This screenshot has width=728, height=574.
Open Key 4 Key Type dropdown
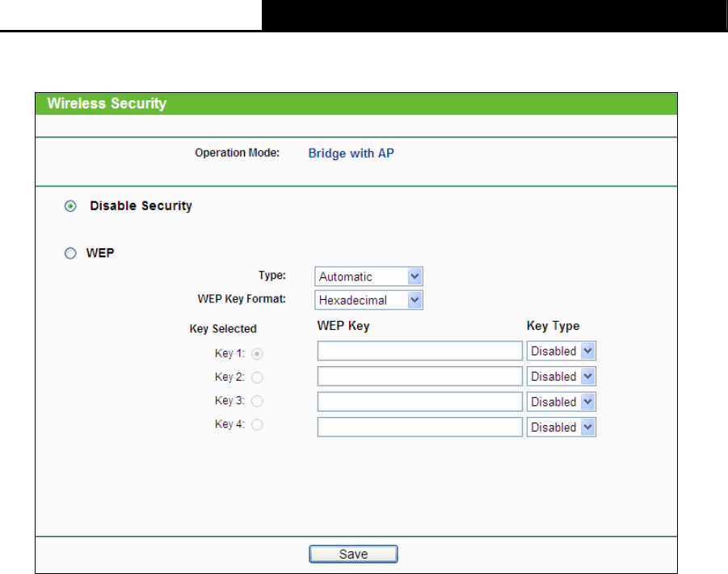click(x=562, y=427)
